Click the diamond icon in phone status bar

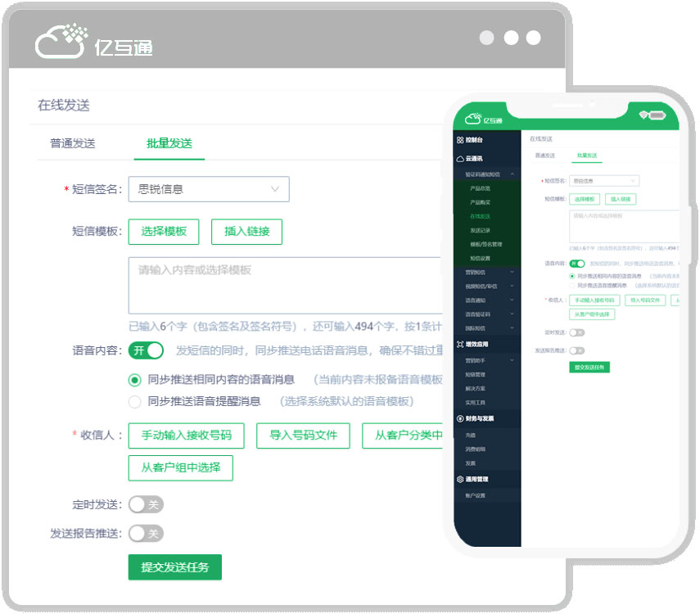643,115
